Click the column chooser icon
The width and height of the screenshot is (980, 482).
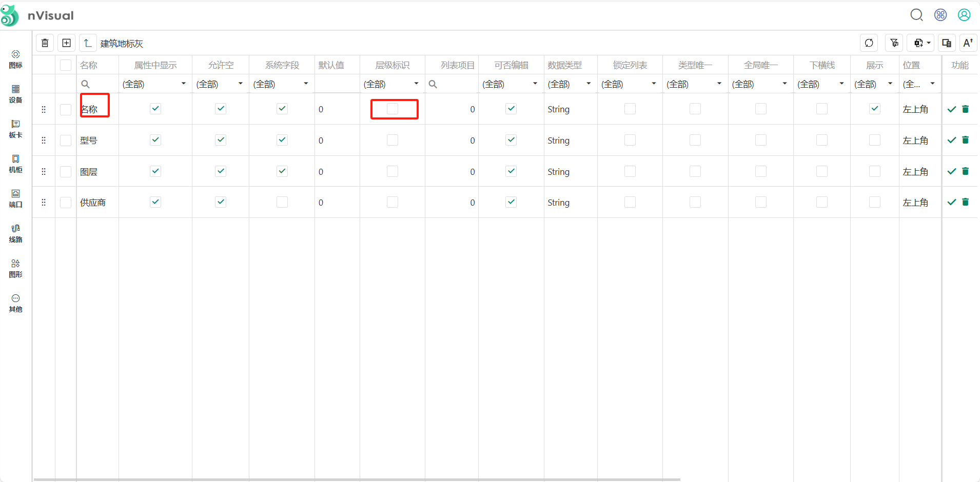tap(947, 43)
